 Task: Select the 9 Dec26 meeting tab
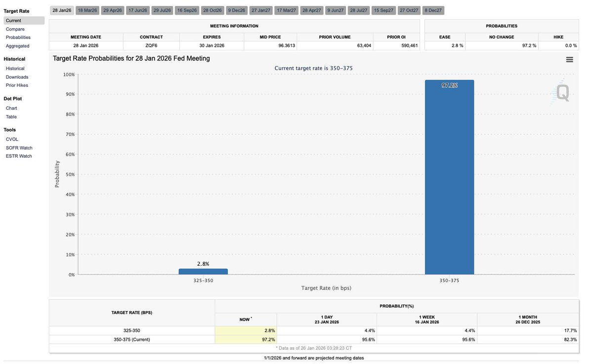coord(236,10)
